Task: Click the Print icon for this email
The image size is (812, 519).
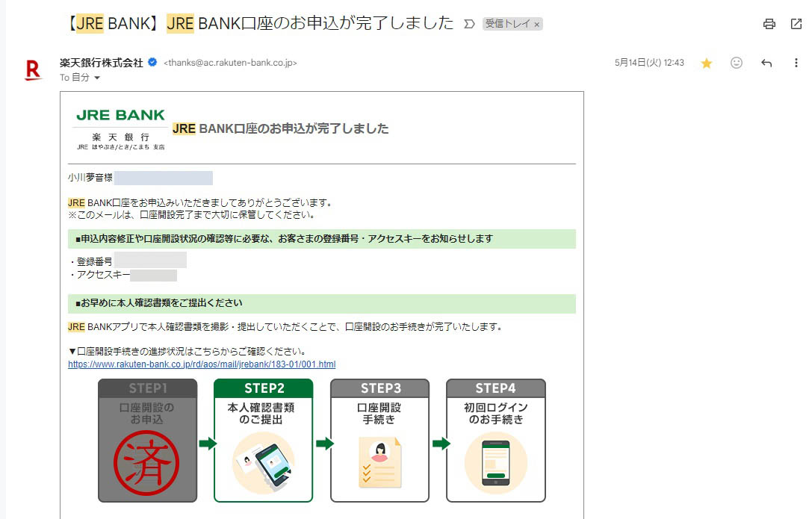Action: (x=769, y=25)
